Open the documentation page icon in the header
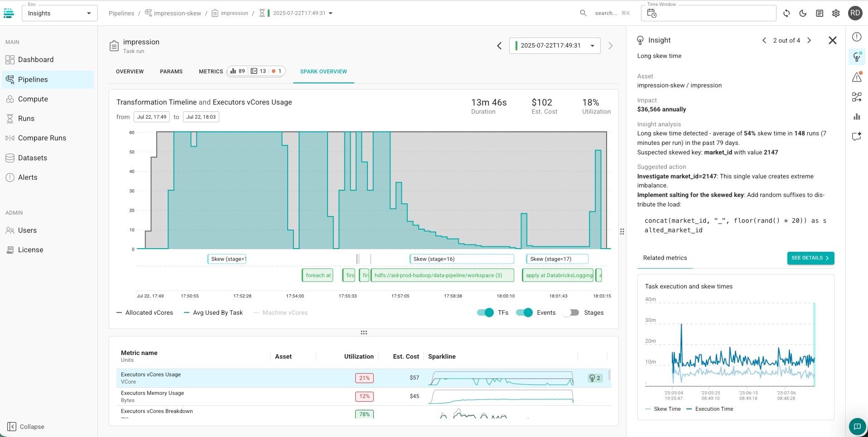 pos(820,13)
